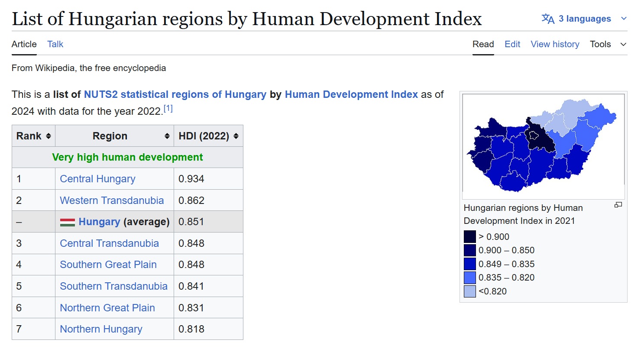Go to Central Transdanubia article

pos(109,243)
